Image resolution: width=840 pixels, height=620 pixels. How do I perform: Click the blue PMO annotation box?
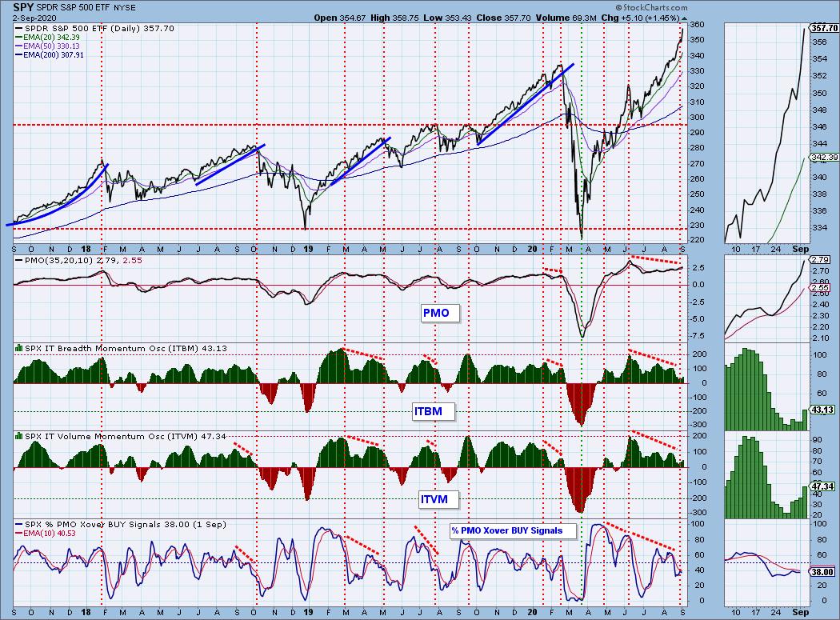pos(440,313)
